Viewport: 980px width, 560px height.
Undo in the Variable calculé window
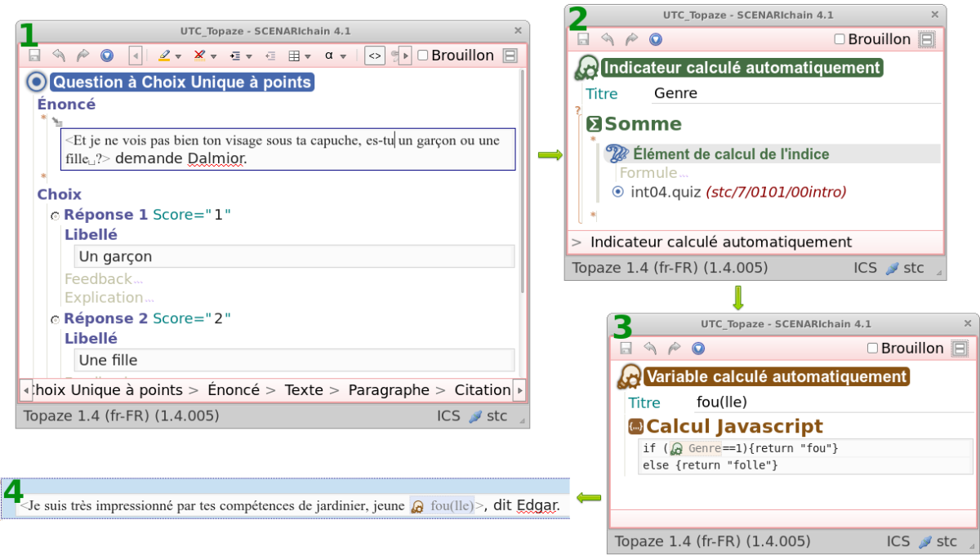tap(650, 349)
